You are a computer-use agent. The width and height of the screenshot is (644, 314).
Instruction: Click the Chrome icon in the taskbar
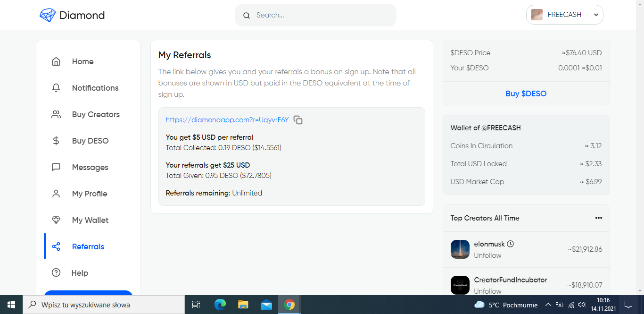[289, 305]
